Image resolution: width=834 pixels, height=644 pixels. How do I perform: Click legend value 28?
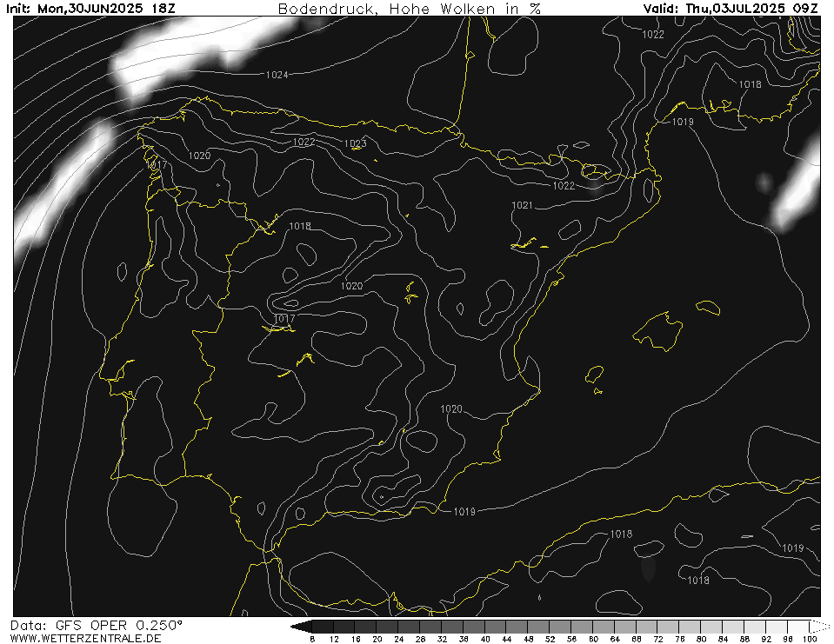420,639
